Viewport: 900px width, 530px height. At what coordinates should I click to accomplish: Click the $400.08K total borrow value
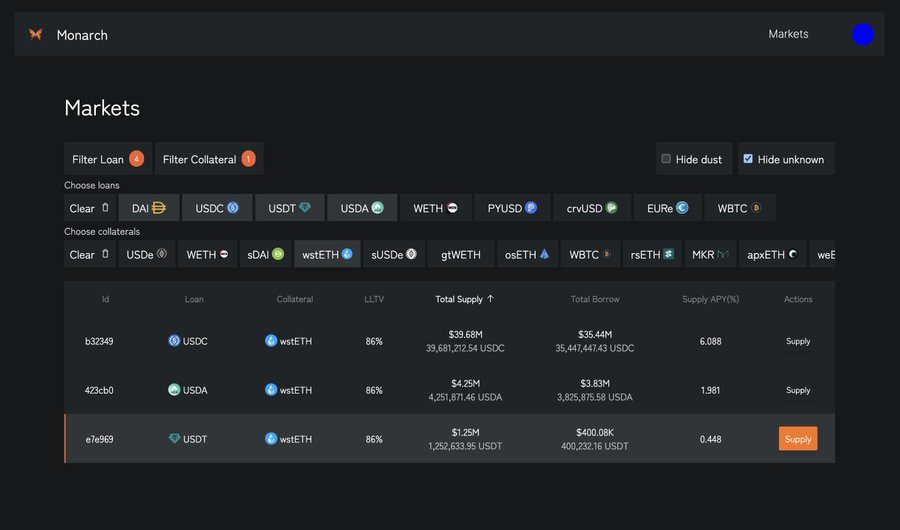coord(595,432)
